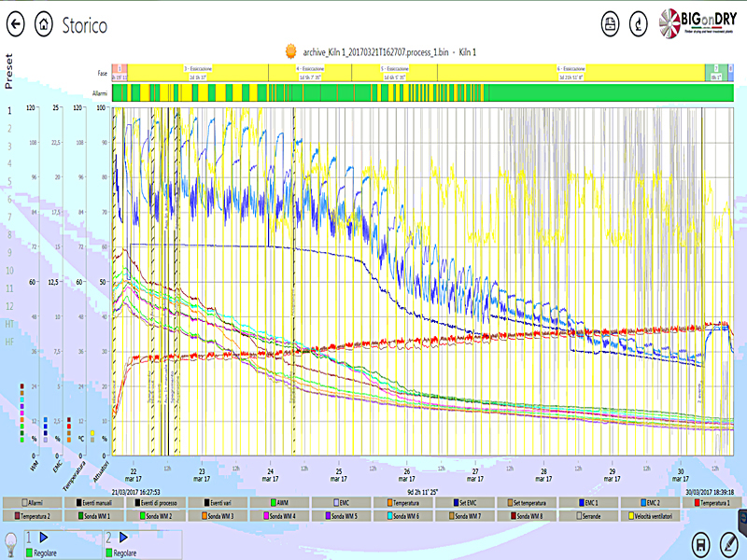Select preset 5

[x=9, y=181]
